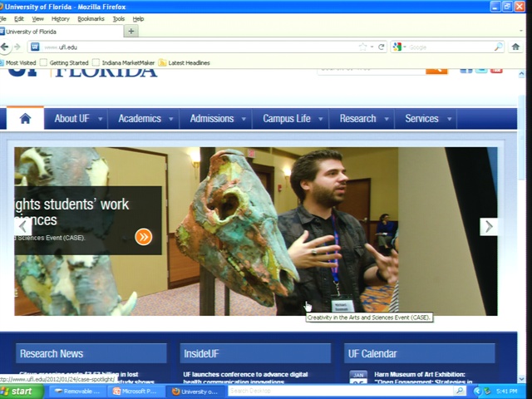
Task: Expand hidden tray icons arrow
Action: 478,392
